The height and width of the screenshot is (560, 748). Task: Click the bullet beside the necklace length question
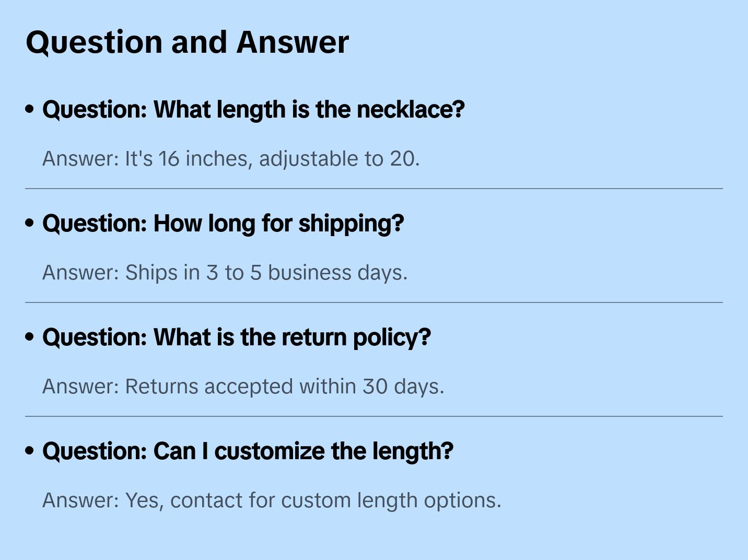coord(30,109)
